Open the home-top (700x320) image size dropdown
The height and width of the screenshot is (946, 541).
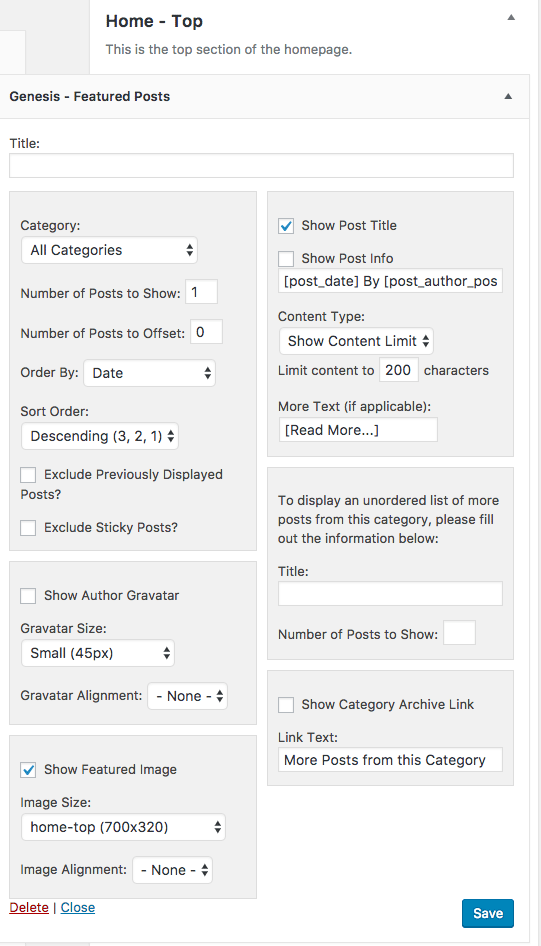coord(123,827)
